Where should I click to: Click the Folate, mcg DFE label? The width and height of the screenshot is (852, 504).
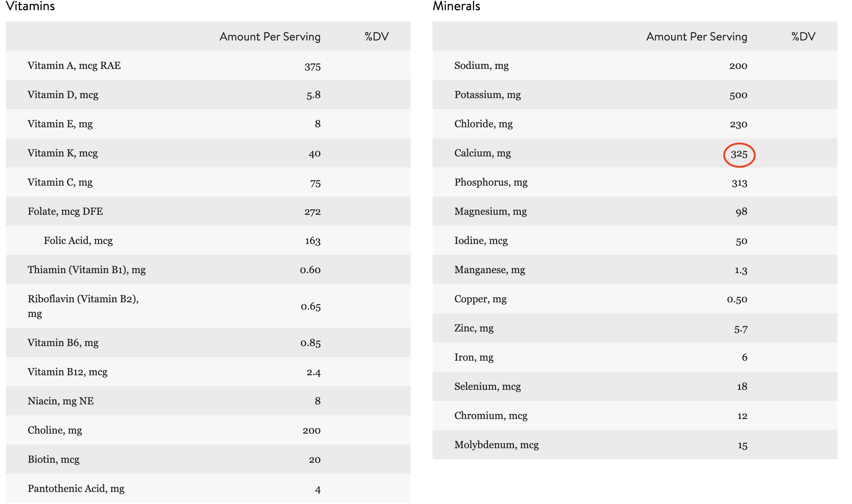(x=65, y=212)
